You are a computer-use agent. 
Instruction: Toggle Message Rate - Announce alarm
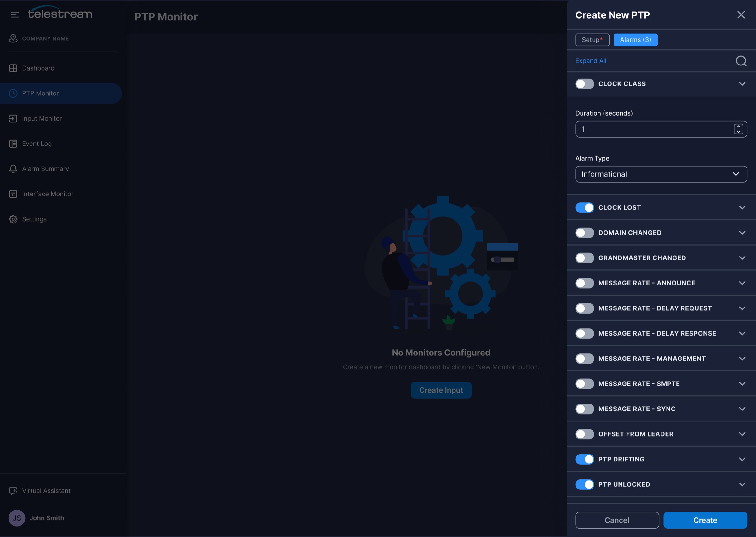585,283
